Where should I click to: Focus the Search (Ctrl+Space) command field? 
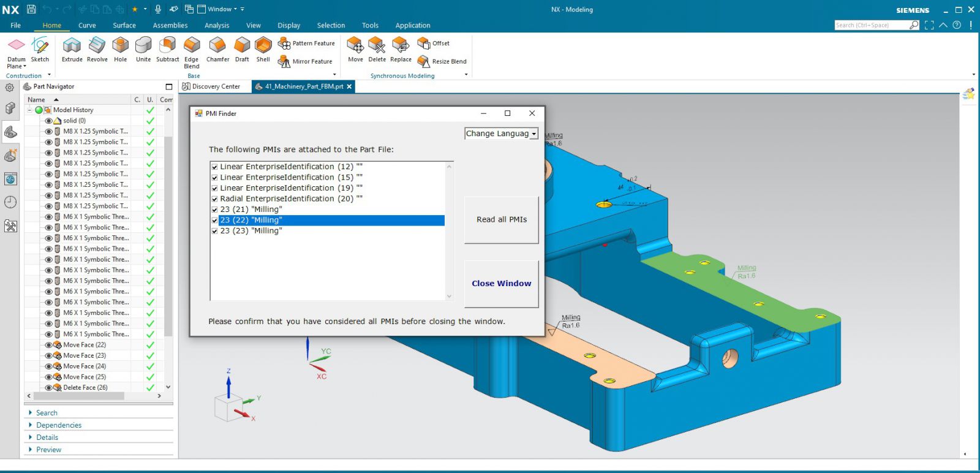(872, 25)
